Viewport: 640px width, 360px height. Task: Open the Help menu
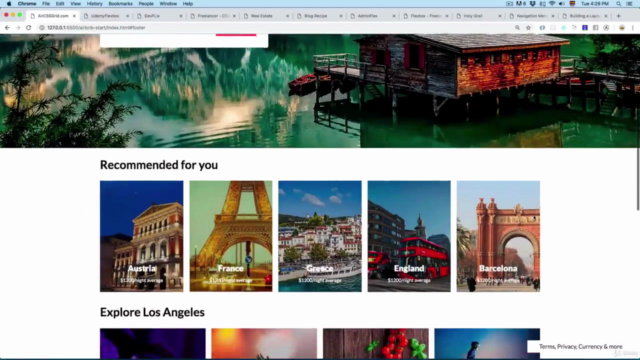click(188, 4)
